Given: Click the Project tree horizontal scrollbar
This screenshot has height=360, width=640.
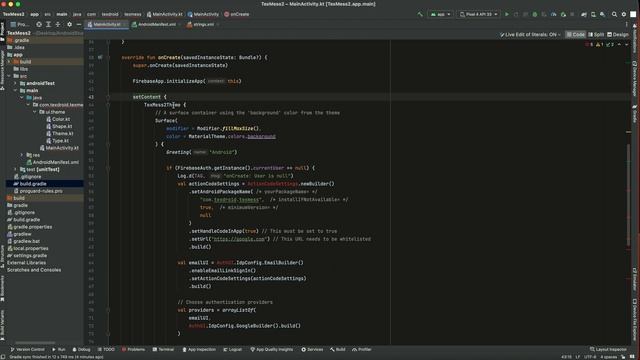Looking at the screenshot, I should coord(35,343).
